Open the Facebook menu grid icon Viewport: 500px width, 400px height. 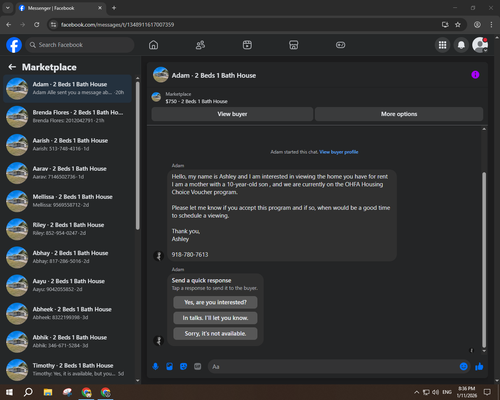pos(442,45)
